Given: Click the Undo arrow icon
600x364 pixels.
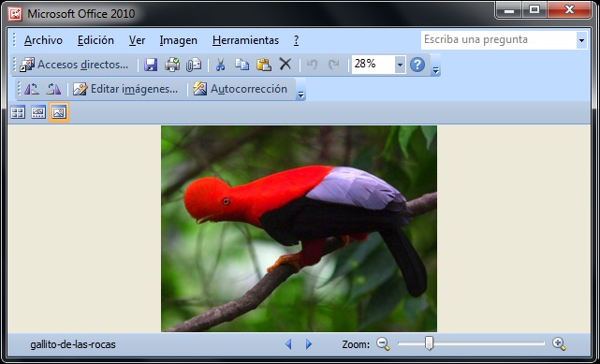Looking at the screenshot, I should coord(313,65).
